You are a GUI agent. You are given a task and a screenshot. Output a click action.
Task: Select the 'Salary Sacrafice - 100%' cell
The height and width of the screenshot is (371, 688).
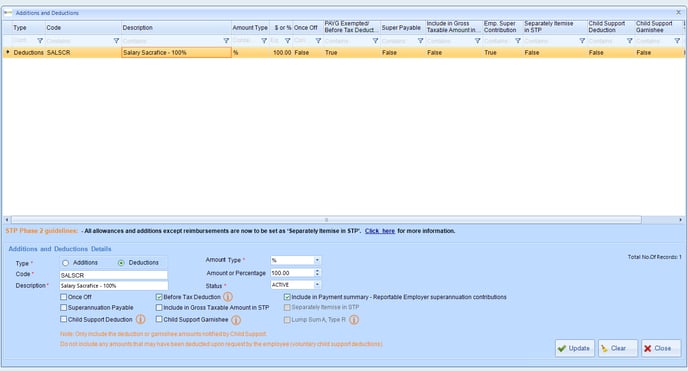176,53
